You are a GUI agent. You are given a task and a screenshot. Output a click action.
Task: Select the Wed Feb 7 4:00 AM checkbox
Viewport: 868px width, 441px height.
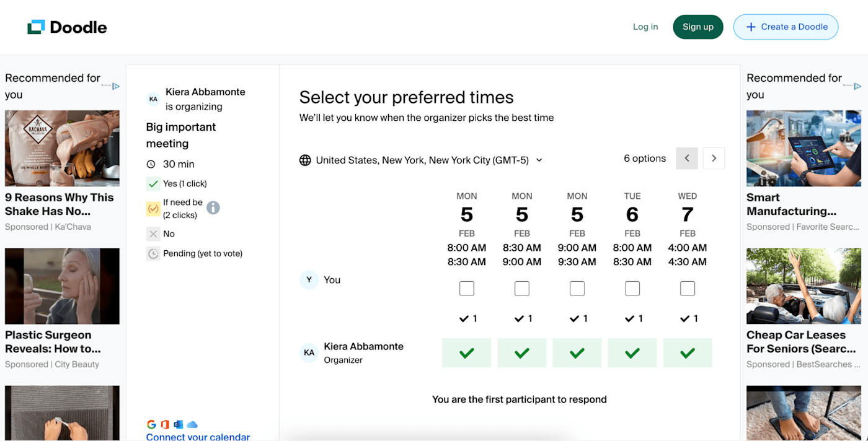[x=688, y=289]
